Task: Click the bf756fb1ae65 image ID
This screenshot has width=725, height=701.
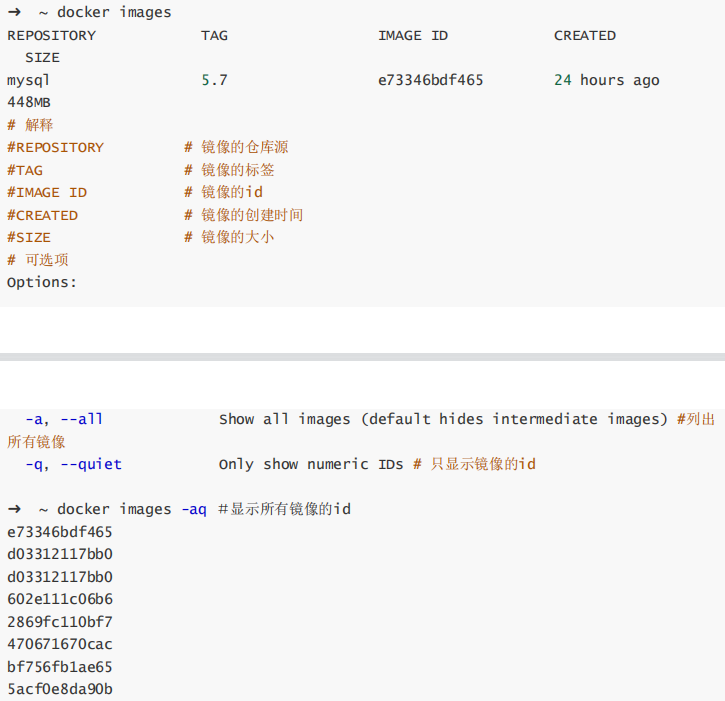Action: click(x=60, y=667)
